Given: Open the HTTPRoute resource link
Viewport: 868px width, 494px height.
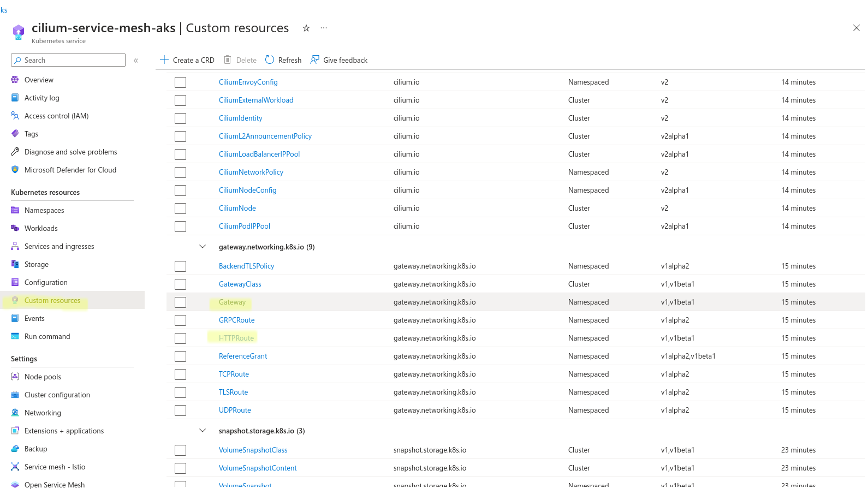Looking at the screenshot, I should pos(236,338).
